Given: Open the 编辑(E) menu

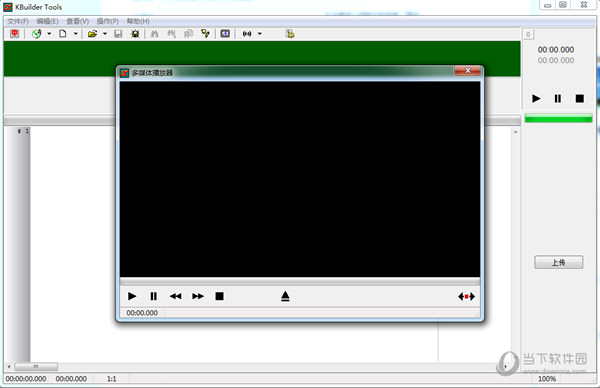Looking at the screenshot, I should coord(47,21).
